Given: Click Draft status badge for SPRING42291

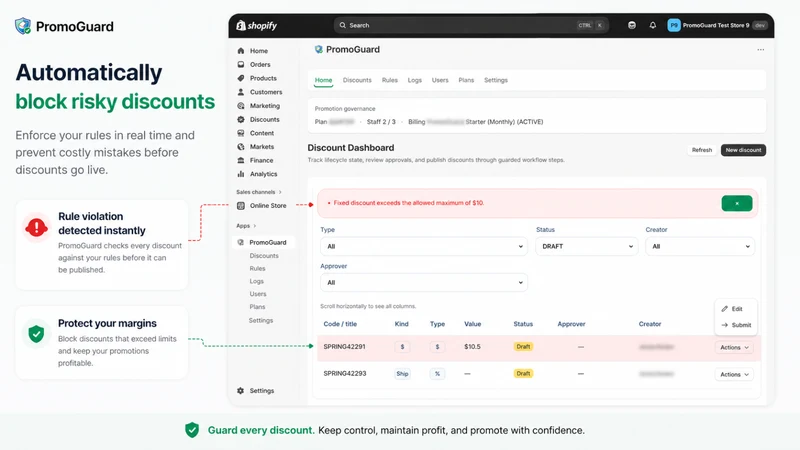Looking at the screenshot, I should (523, 347).
